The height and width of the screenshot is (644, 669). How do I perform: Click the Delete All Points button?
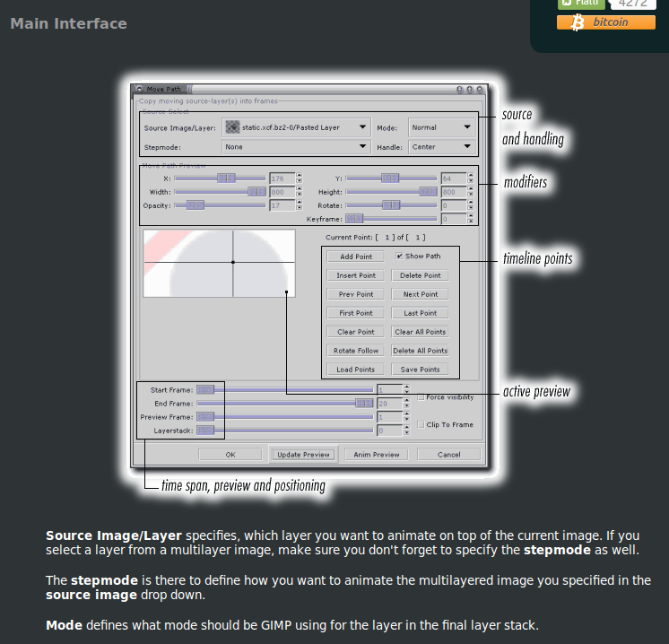tap(421, 351)
